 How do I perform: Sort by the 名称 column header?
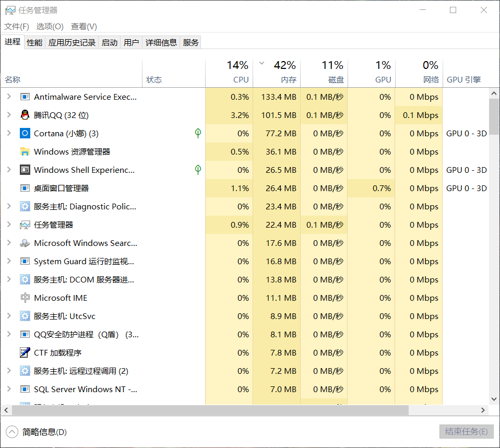[x=72, y=73]
